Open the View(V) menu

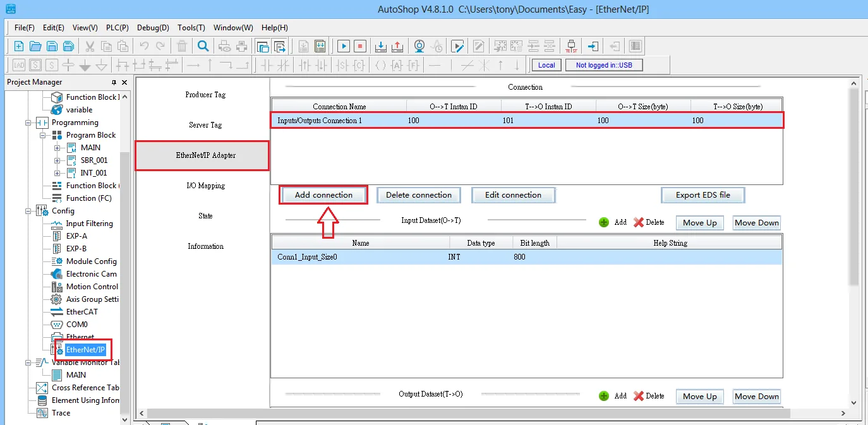(x=85, y=28)
